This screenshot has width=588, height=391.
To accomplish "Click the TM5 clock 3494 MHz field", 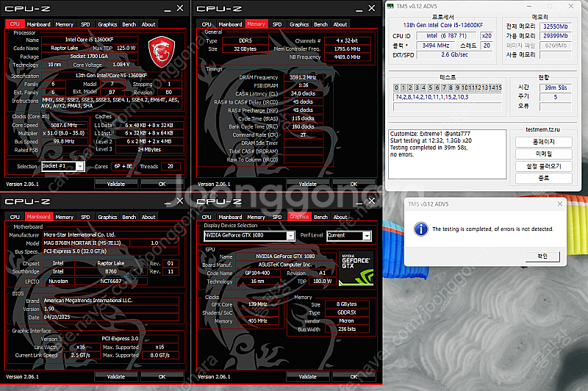I will (436, 46).
